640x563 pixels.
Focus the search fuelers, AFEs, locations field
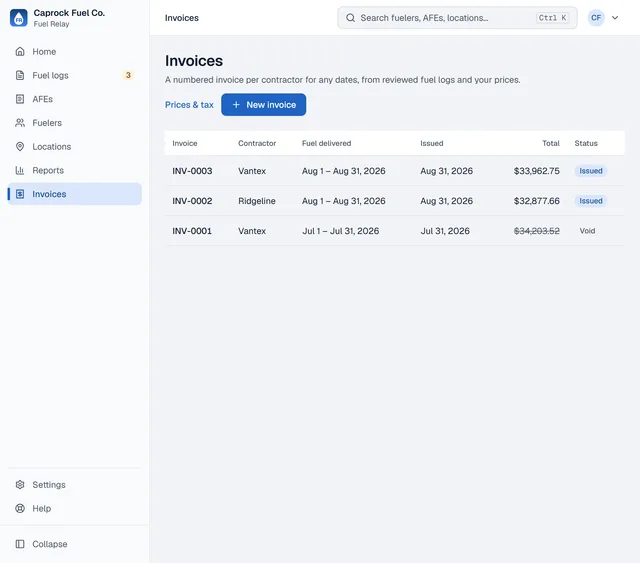pyautogui.click(x=457, y=18)
